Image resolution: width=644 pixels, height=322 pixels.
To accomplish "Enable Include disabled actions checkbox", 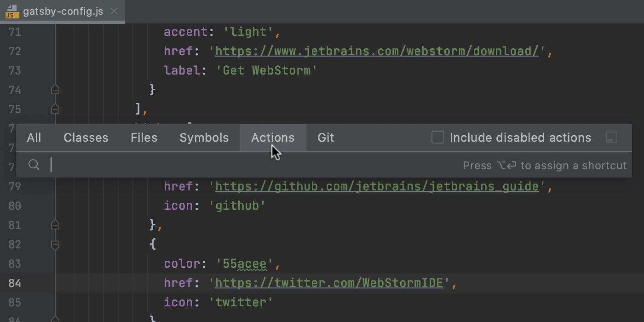I will click(438, 137).
